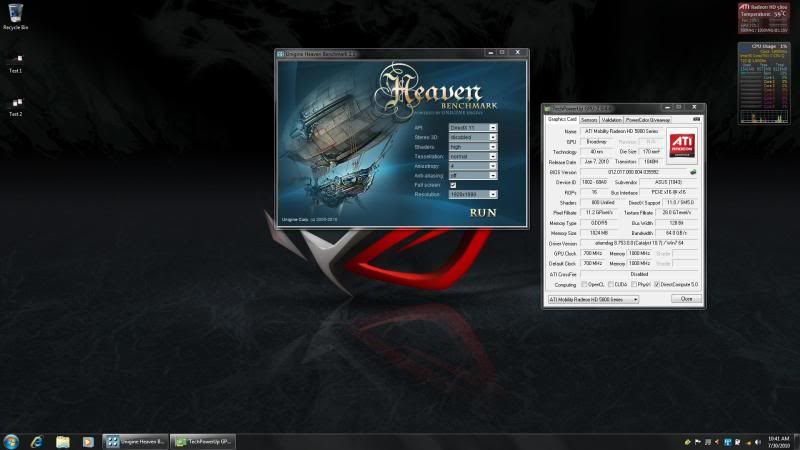Open the volume speaker tray icon
Image resolution: width=800 pixels, height=450 pixels.
[x=758, y=442]
